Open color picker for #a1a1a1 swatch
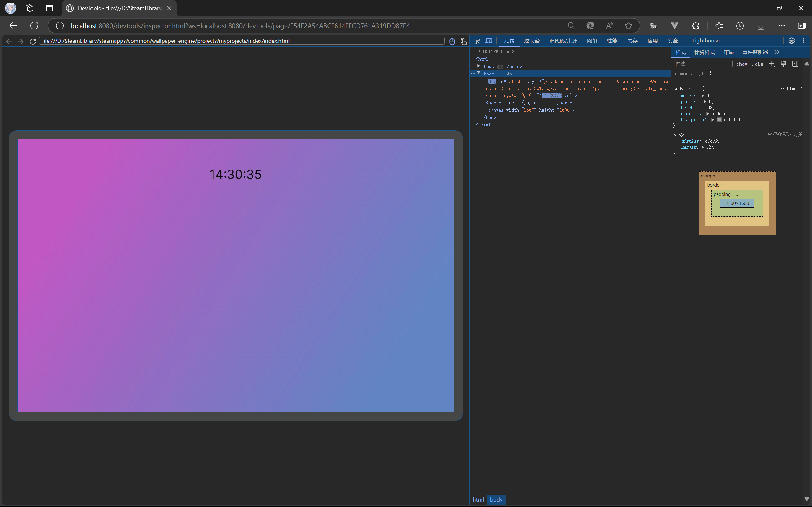The image size is (812, 507). [719, 120]
